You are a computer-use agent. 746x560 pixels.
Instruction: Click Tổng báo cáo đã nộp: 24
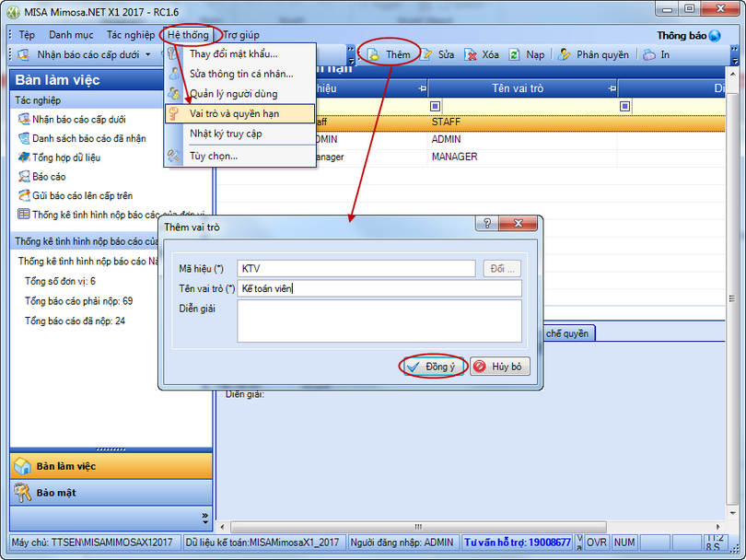tap(76, 321)
